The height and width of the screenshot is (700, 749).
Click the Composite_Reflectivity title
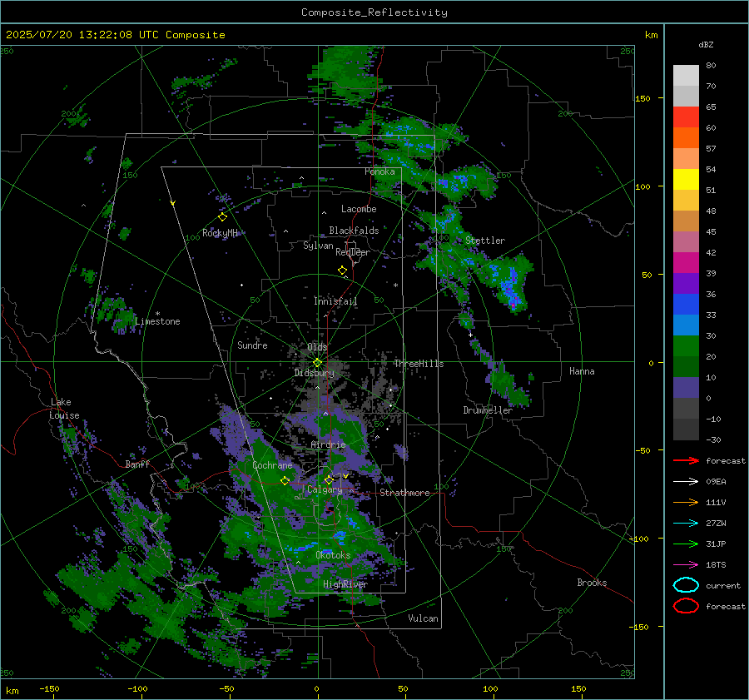tap(374, 12)
